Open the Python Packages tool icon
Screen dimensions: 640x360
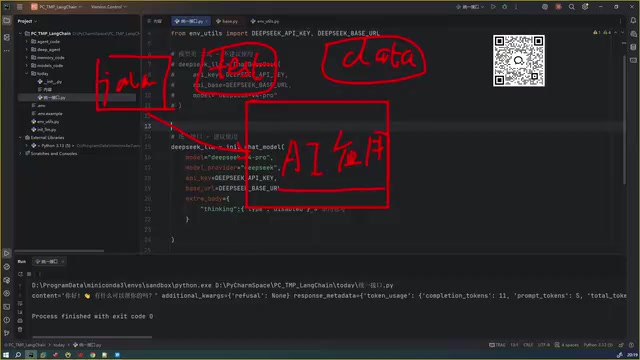coord(7,280)
